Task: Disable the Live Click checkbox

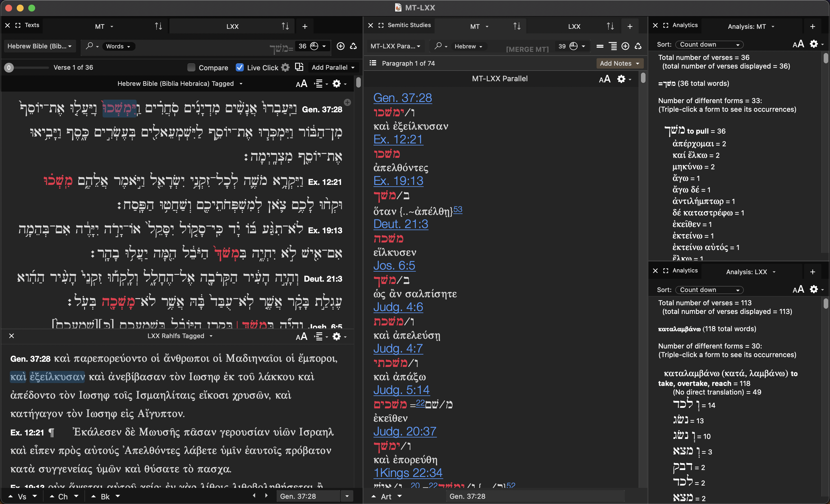Action: 239,67
